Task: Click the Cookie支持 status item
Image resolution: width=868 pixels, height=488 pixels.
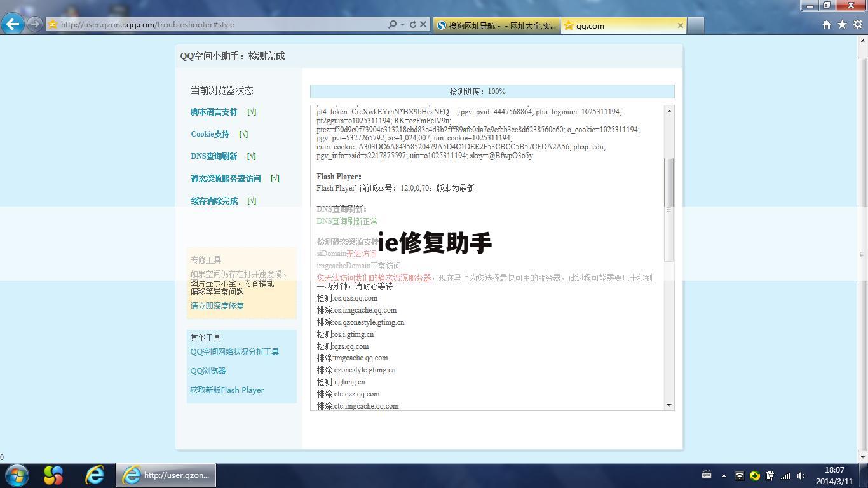Action: 210,134
